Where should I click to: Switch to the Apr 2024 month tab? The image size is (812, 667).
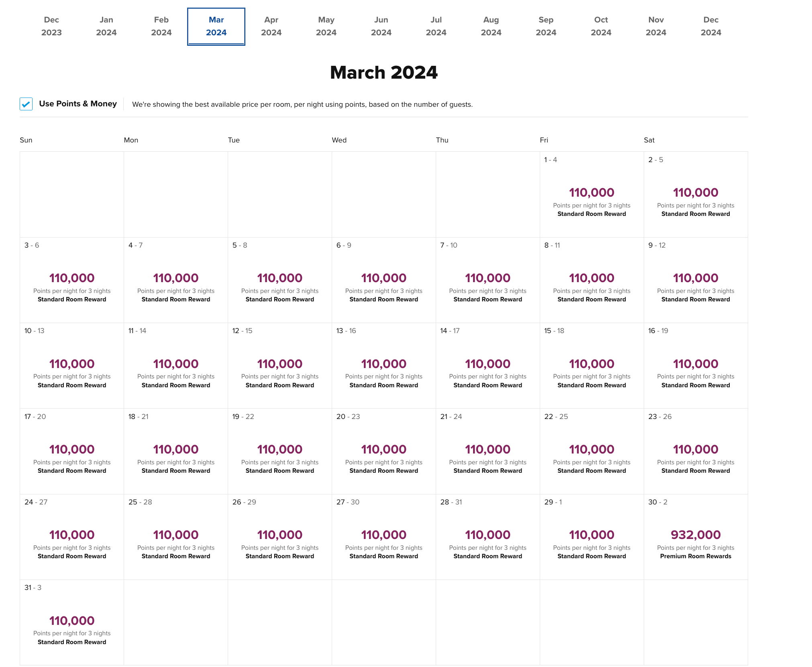coord(271,26)
